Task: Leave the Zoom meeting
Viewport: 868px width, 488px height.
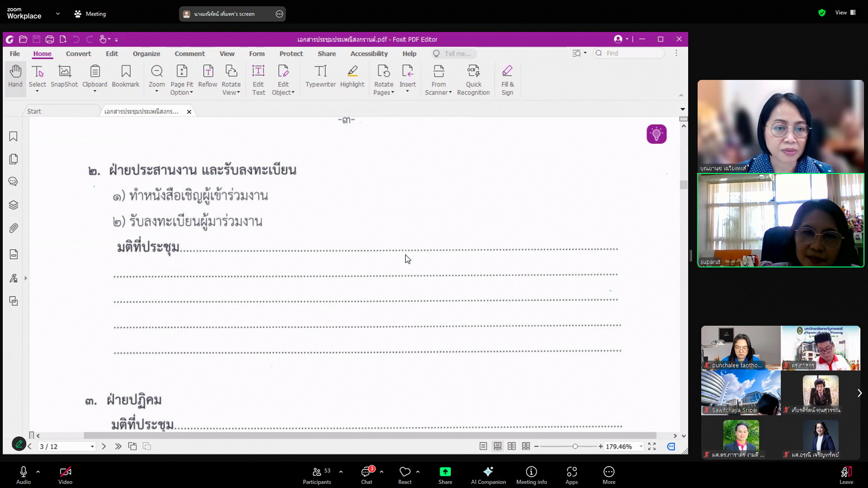Action: [846, 475]
